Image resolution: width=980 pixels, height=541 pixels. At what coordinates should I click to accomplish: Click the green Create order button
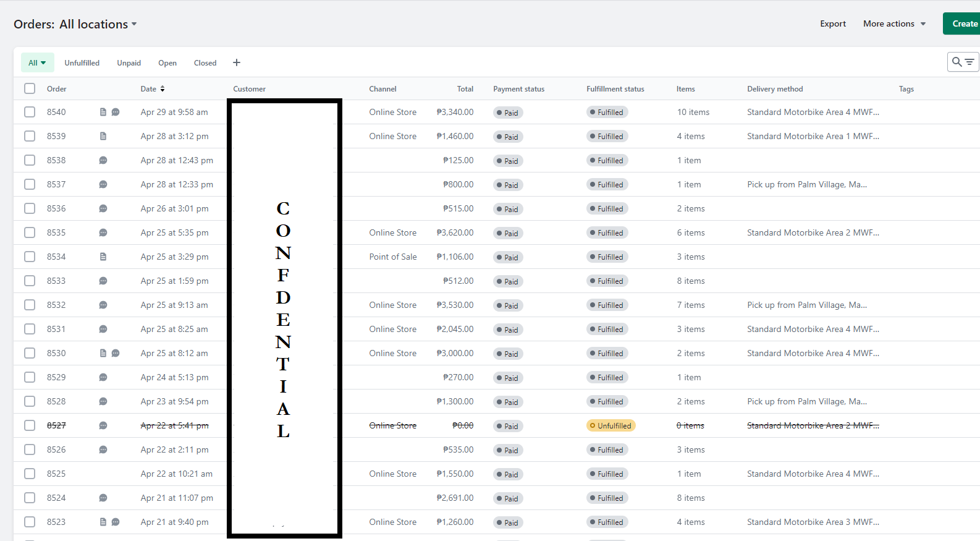961,23
